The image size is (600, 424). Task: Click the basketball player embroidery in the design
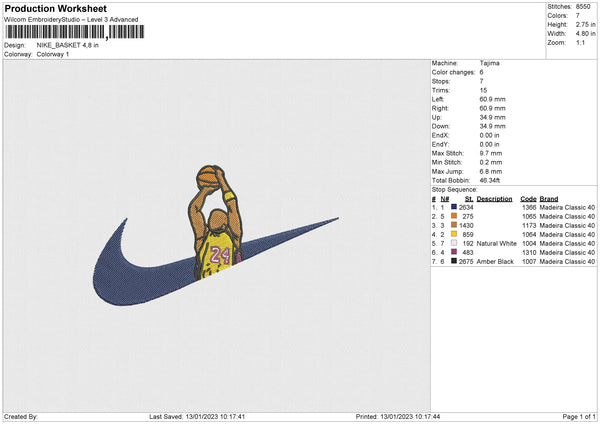click(x=216, y=222)
